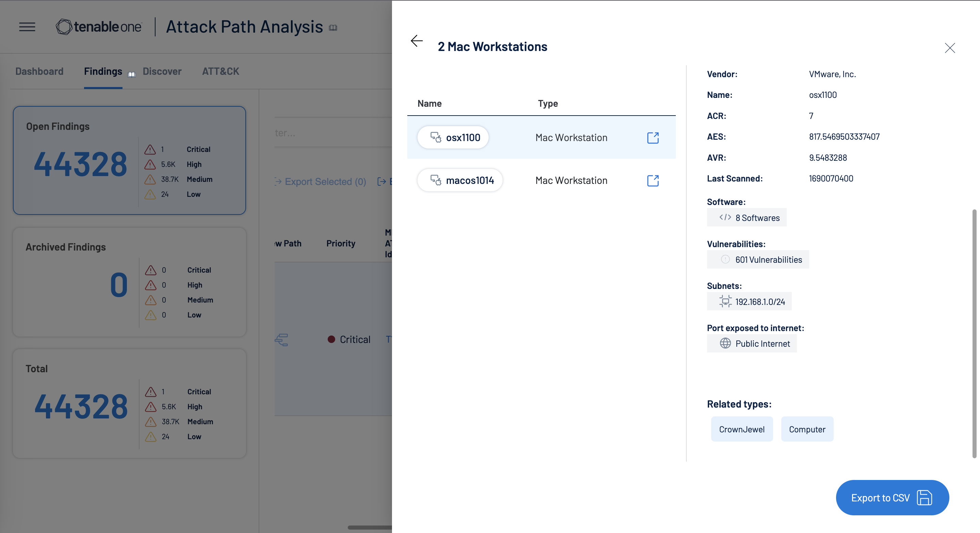Image resolution: width=980 pixels, height=533 pixels.
Task: Select the Computer related type tag
Action: click(806, 428)
